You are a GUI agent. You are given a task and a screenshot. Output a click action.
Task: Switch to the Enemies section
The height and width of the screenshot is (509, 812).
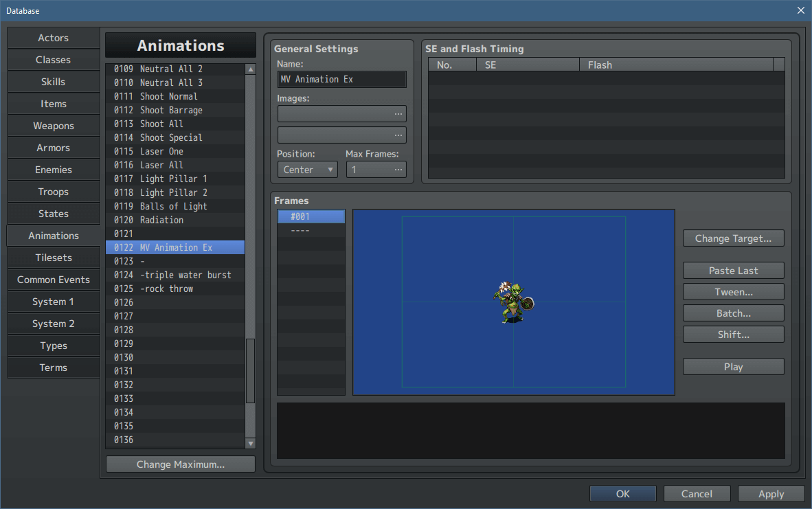pos(53,170)
